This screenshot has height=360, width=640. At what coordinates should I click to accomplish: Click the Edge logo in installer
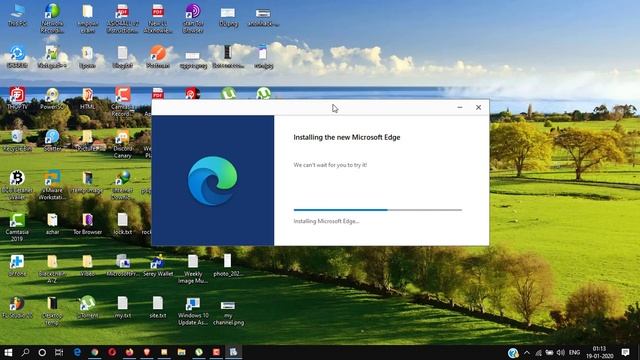(x=213, y=181)
